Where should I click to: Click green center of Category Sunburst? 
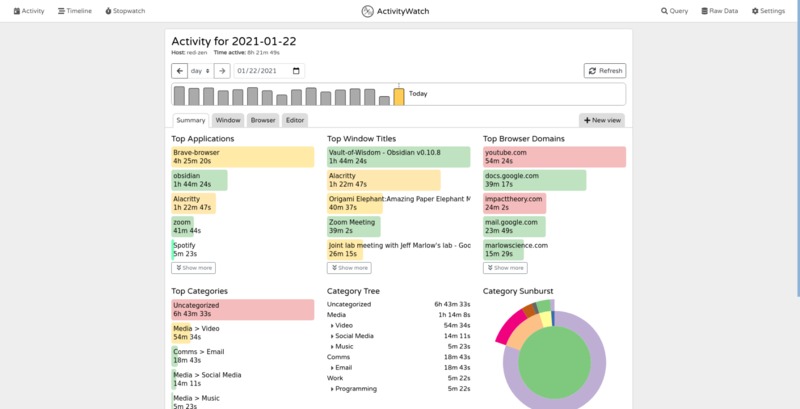pyautogui.click(x=554, y=363)
